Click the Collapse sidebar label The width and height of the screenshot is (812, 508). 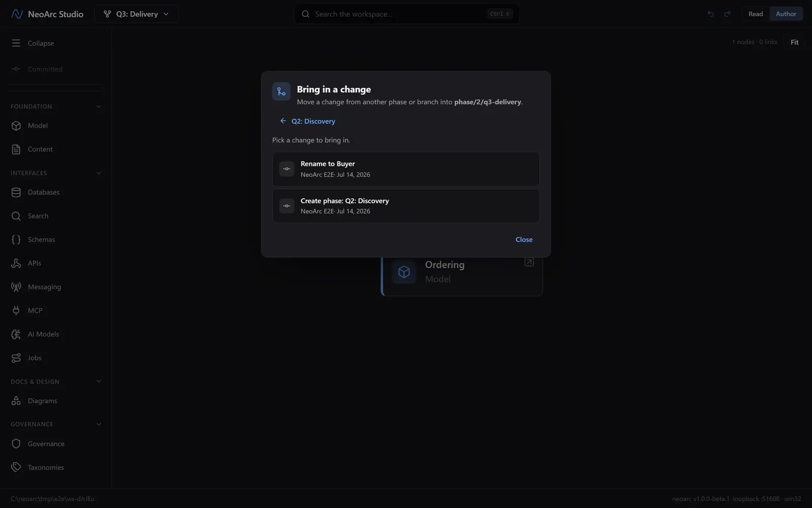pyautogui.click(x=41, y=43)
